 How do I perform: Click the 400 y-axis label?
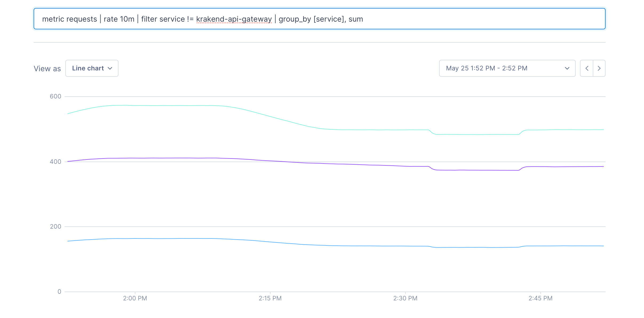[x=55, y=162]
